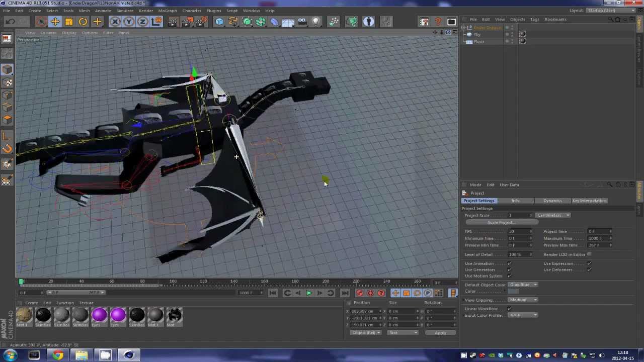Jump to end of animation button
Viewport: 644px width, 362px height.
345,293
